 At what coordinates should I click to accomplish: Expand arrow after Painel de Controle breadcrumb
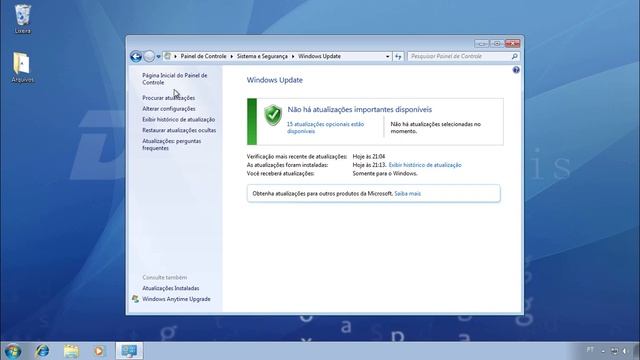coord(231,56)
